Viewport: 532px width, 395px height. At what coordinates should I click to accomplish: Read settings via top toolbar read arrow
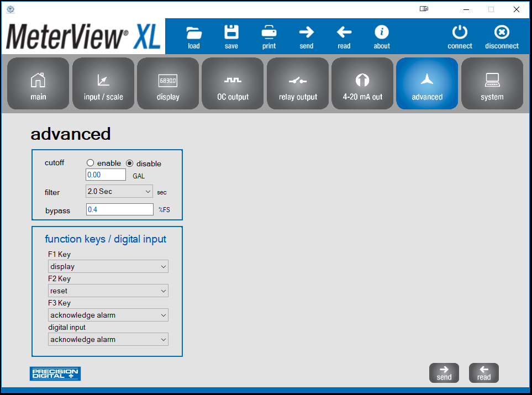point(344,37)
